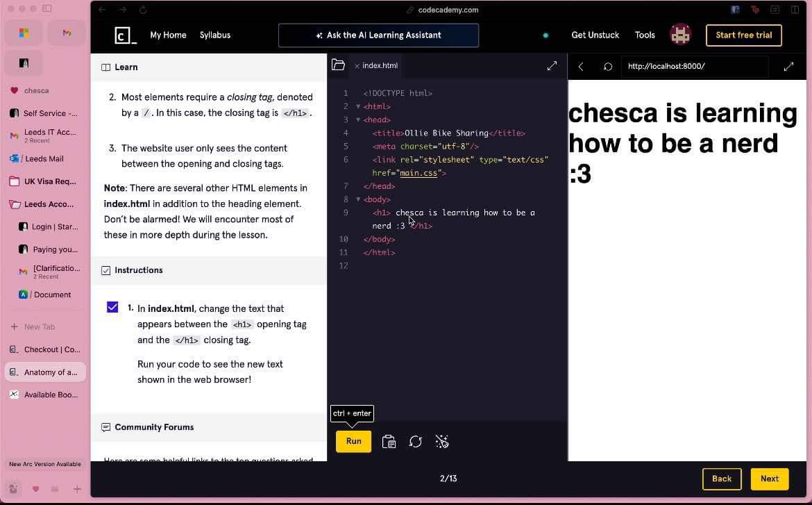This screenshot has height=505, width=812.
Task: Select the index.html editor tab
Action: (380, 66)
